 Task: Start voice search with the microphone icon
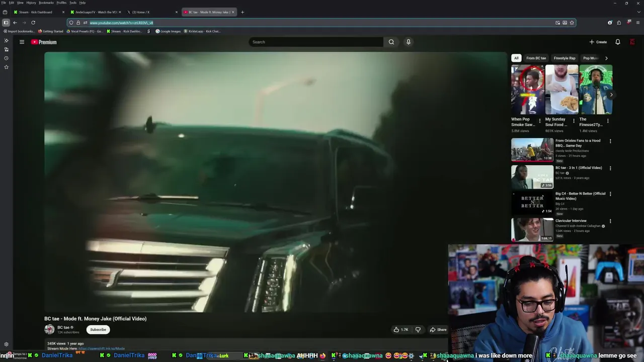coord(409,42)
